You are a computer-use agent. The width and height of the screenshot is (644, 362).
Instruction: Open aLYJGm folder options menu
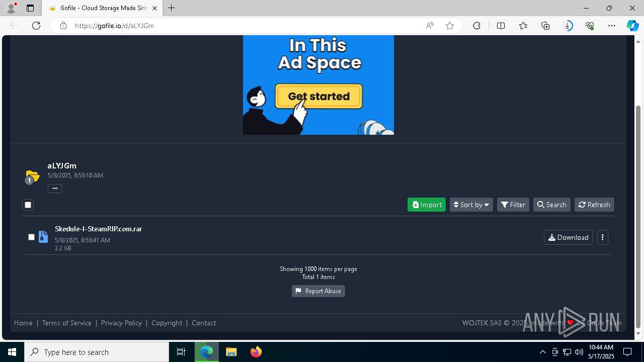[x=55, y=189]
